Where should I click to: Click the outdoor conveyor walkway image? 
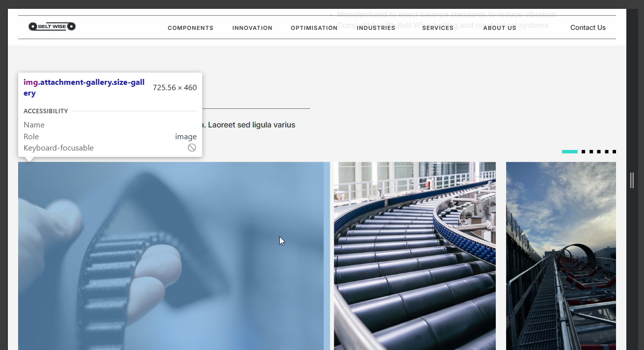click(x=561, y=256)
